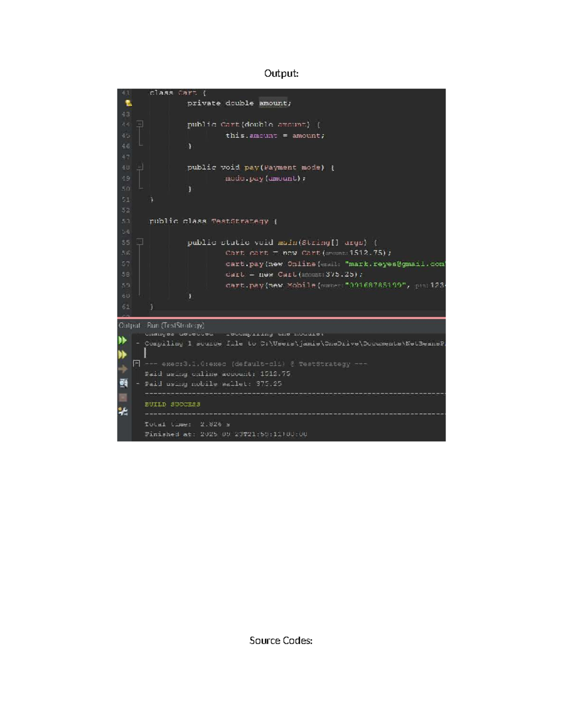Select the Output Run (TestStrategy) tab
The width and height of the screenshot is (563, 728).
(x=161, y=325)
